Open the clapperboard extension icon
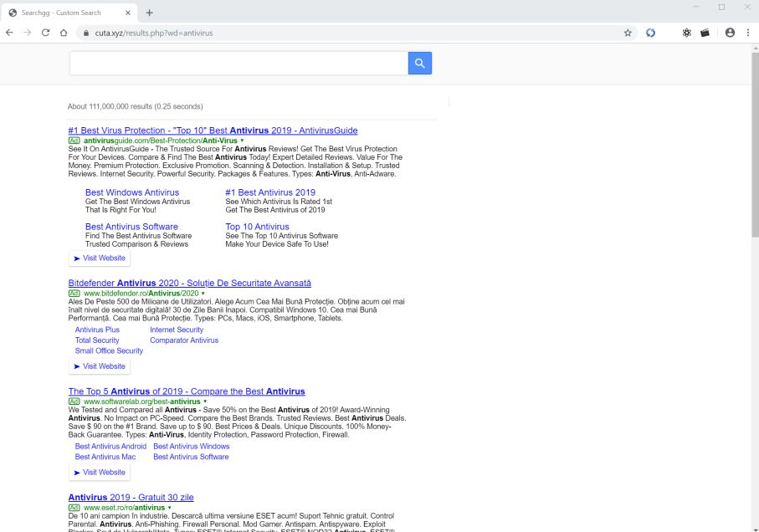Image resolution: width=759 pixels, height=532 pixels. (705, 33)
